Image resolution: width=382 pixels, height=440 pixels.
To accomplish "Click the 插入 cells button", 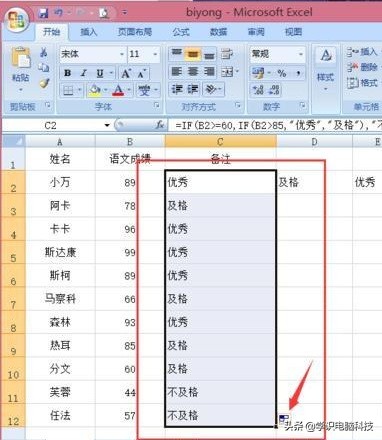I will click(x=362, y=52).
